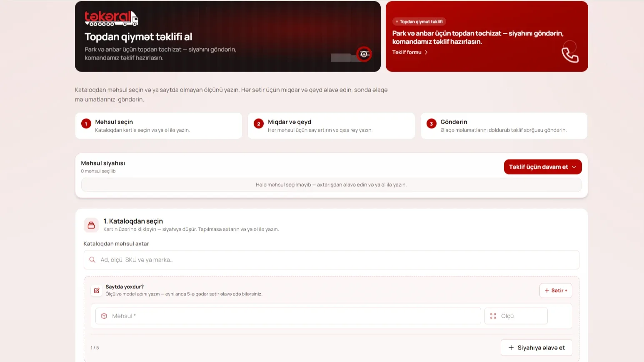Click the phone handset icon
Image resolution: width=644 pixels, height=362 pixels.
(570, 55)
